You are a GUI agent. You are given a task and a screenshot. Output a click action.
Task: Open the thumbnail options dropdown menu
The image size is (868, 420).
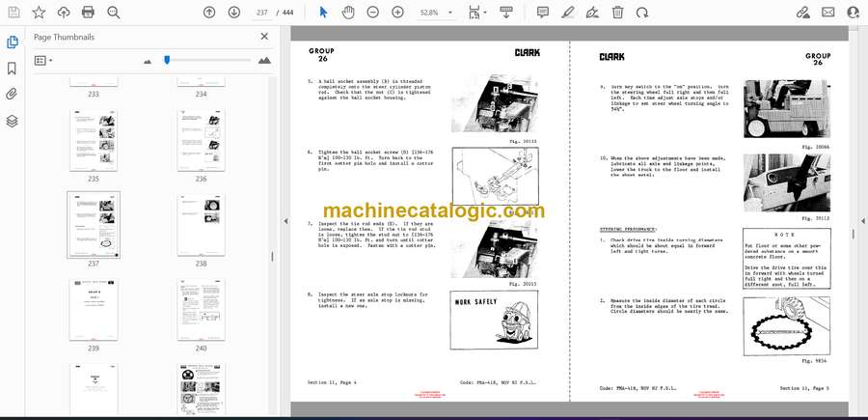pyautogui.click(x=43, y=61)
